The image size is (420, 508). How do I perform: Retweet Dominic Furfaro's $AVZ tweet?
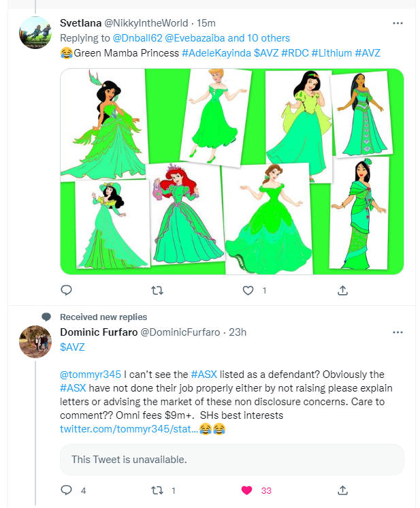pyautogui.click(x=157, y=490)
